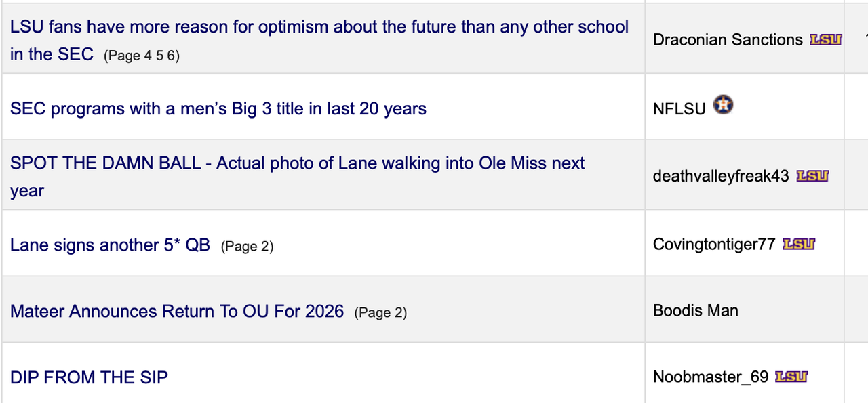Screen dimensions: 868x403
Task: Open page 5 of LSU optimism thread
Action: [x=159, y=56]
